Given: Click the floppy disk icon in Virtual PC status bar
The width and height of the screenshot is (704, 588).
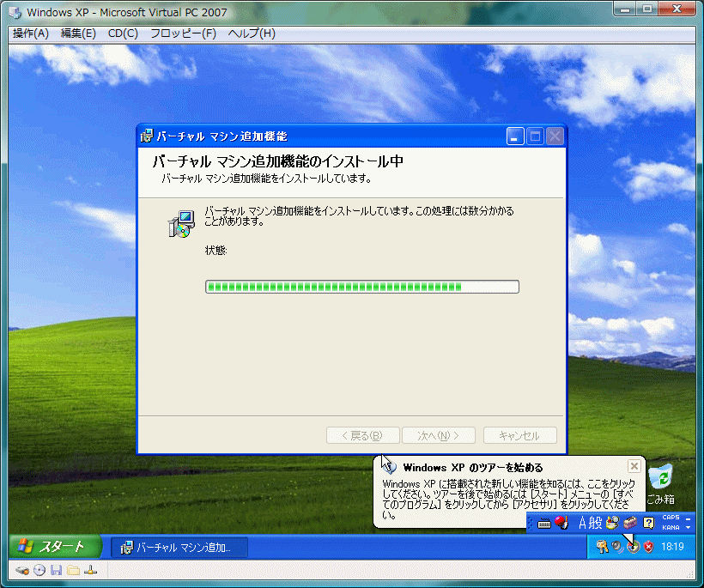Looking at the screenshot, I should tap(56, 571).
